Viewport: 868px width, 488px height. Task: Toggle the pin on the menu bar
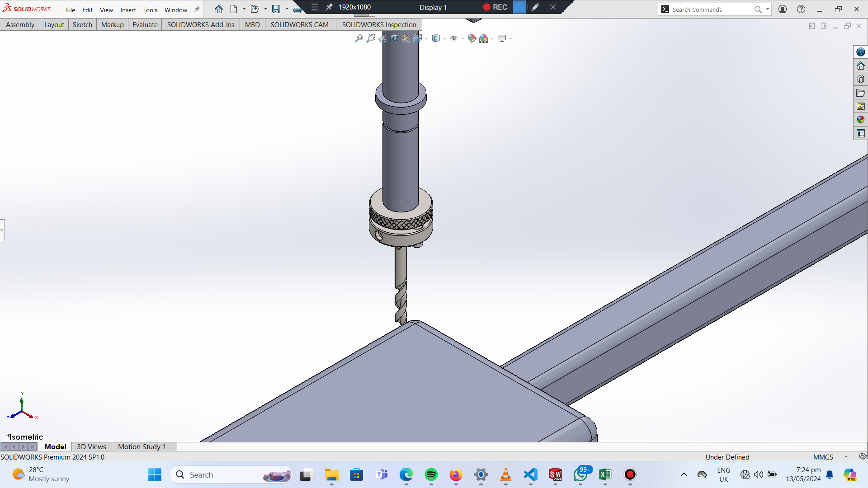click(x=197, y=9)
